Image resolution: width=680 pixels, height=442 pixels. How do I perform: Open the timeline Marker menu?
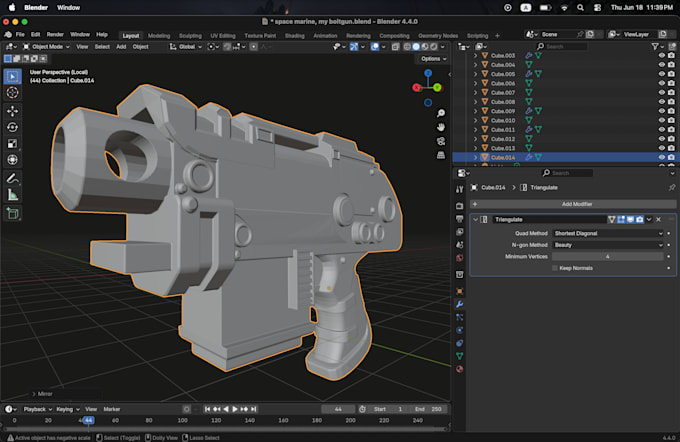pyautogui.click(x=111, y=409)
